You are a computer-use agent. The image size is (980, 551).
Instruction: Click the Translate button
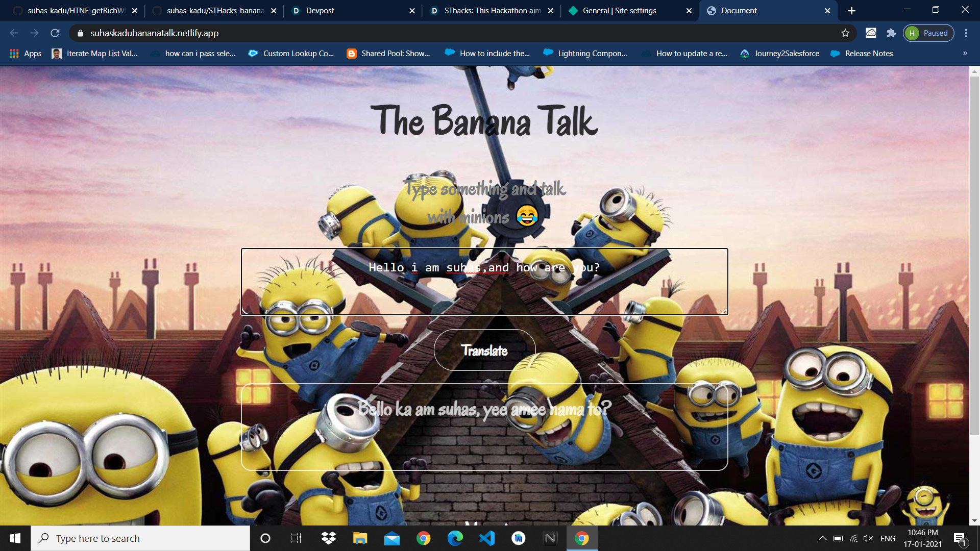[x=484, y=350]
